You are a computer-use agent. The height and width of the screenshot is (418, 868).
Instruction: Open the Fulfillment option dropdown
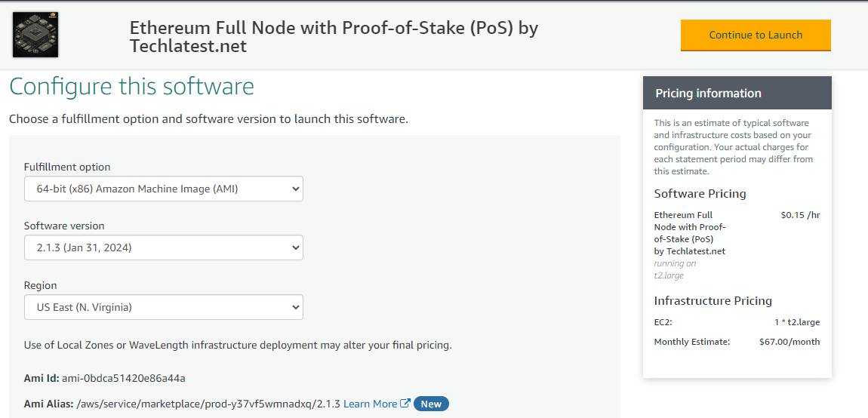click(x=163, y=189)
